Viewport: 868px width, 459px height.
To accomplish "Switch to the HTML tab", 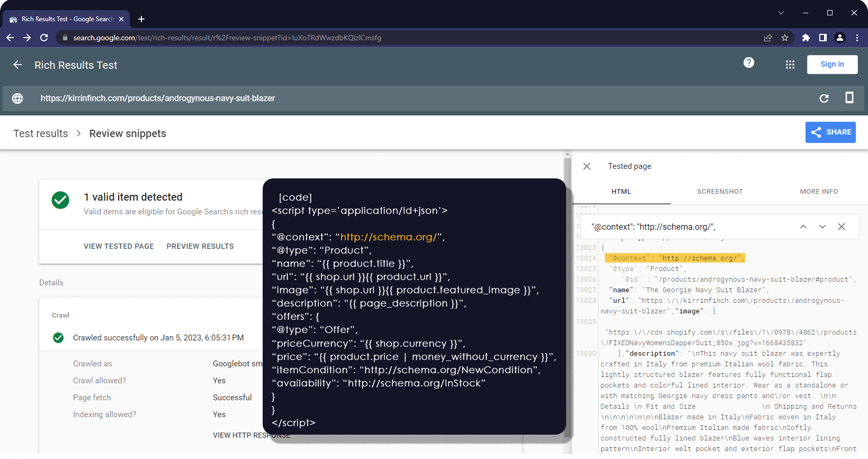I will [x=621, y=192].
